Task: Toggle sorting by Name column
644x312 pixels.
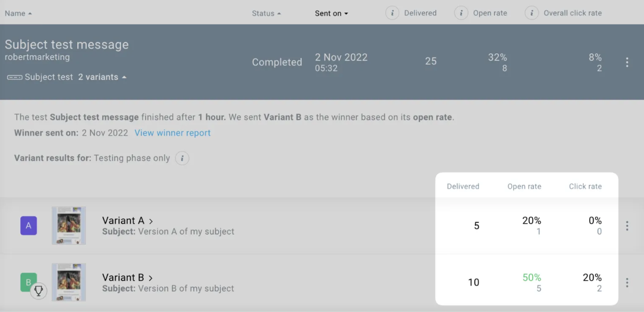Action: click(18, 13)
